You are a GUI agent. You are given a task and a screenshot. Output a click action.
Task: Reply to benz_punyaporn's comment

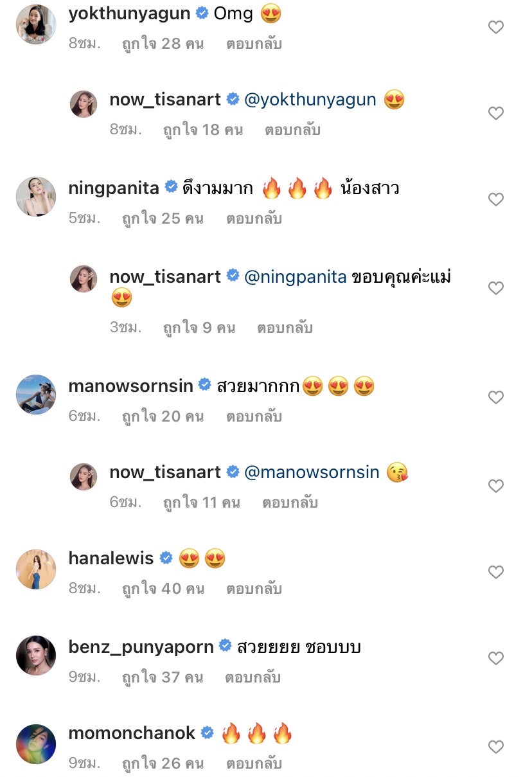tap(254, 677)
